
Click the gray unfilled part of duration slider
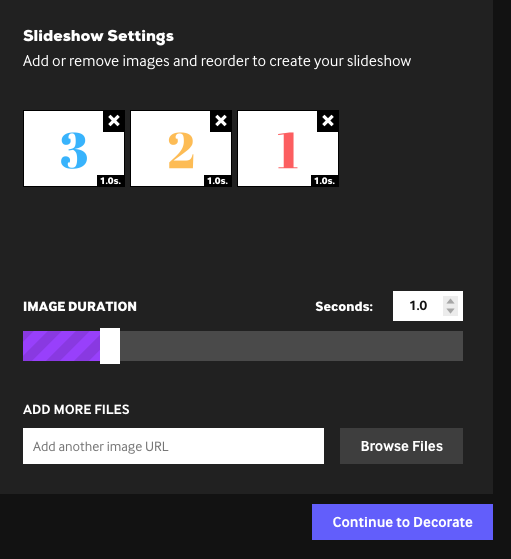(x=292, y=346)
